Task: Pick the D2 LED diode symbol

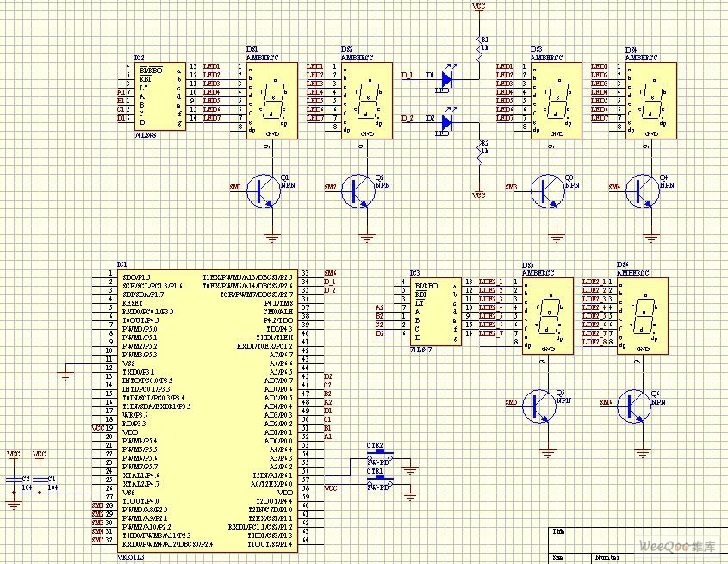Action: click(446, 121)
